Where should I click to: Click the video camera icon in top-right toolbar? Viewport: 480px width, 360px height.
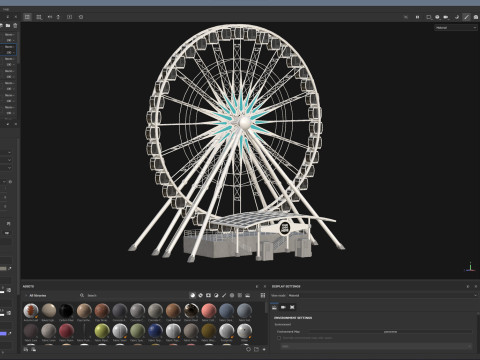pyautogui.click(x=446, y=17)
